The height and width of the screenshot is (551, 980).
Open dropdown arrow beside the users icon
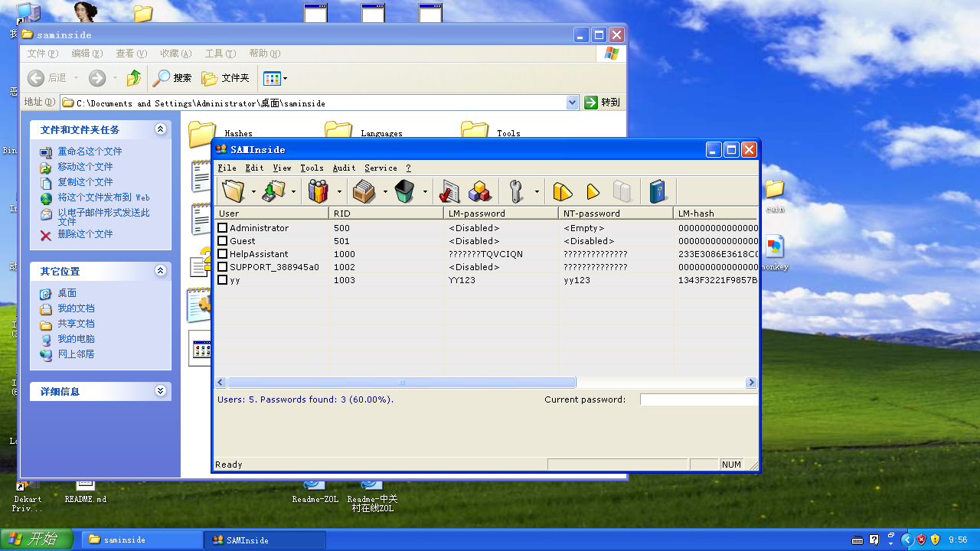pyautogui.click(x=339, y=191)
